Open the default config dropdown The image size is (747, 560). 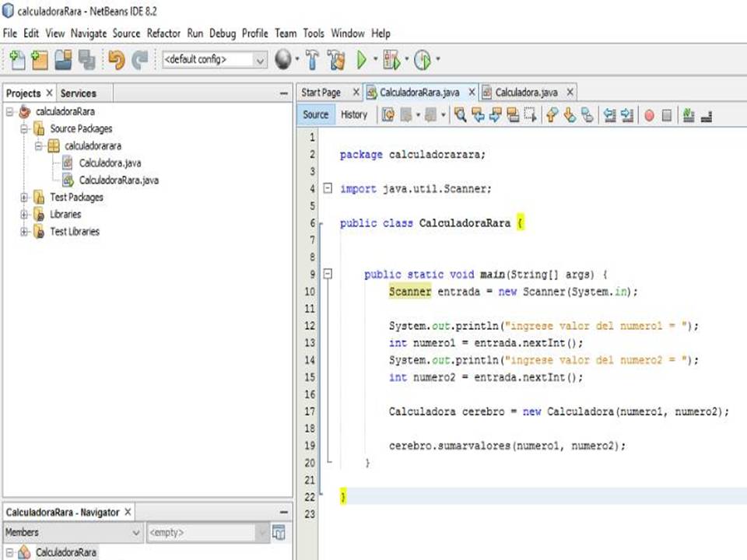click(x=261, y=60)
